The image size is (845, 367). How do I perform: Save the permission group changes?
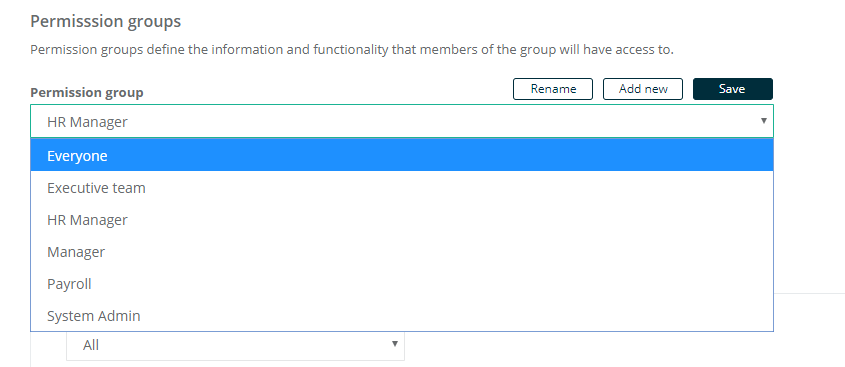(x=732, y=89)
